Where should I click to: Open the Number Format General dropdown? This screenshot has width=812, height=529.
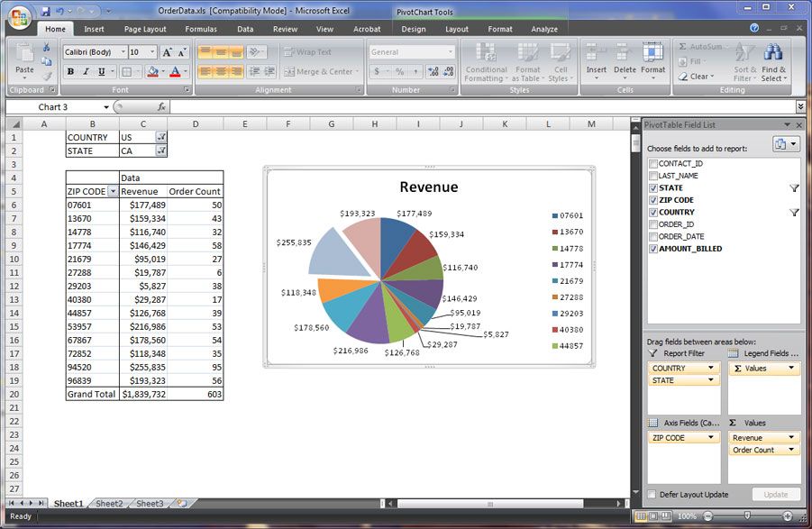click(x=450, y=51)
